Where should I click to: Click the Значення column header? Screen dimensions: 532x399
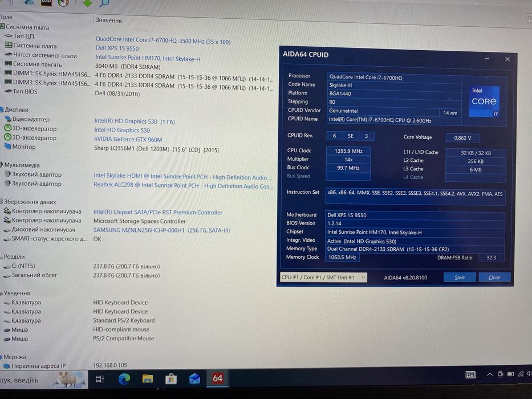pyautogui.click(x=108, y=20)
